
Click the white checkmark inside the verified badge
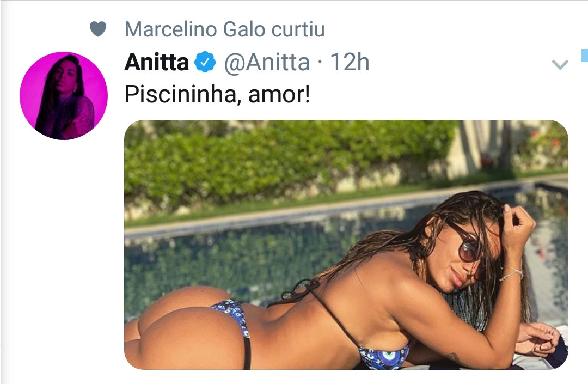(205, 62)
